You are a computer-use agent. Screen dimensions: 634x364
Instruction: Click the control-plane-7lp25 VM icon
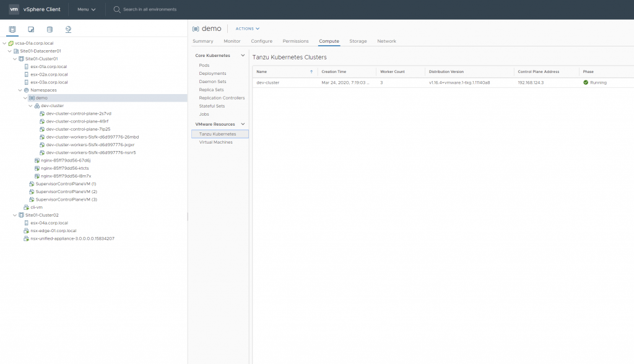(x=42, y=129)
